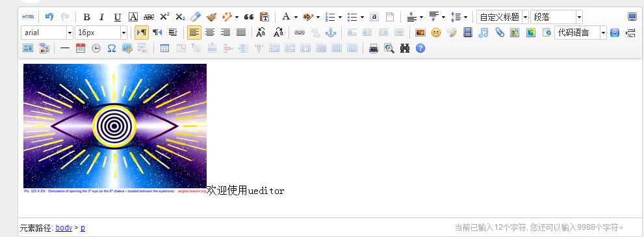Insert music with note icon
644x237 pixels.
tap(483, 33)
